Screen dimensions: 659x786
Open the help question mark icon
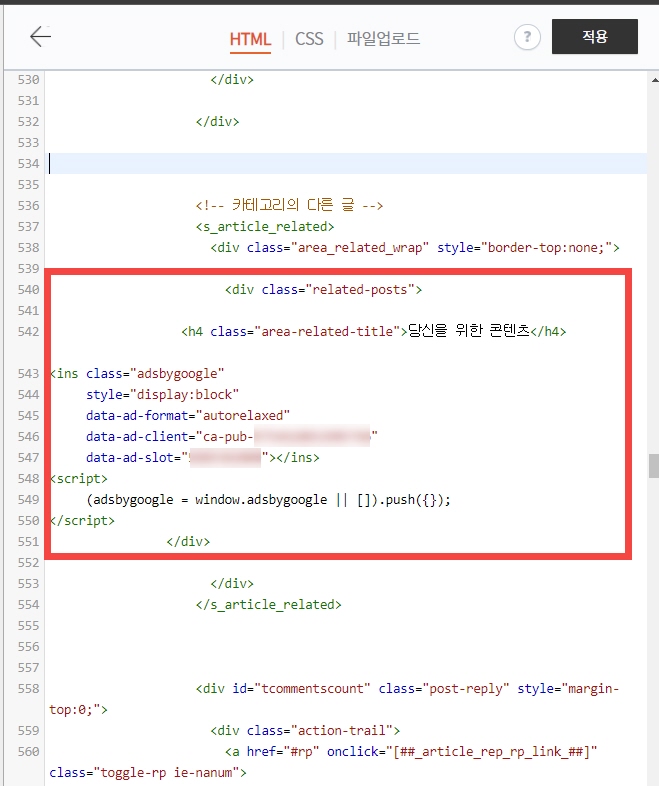527,37
